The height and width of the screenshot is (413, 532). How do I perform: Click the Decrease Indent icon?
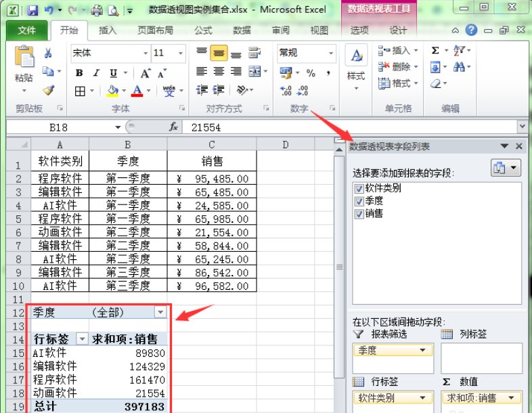[202, 90]
